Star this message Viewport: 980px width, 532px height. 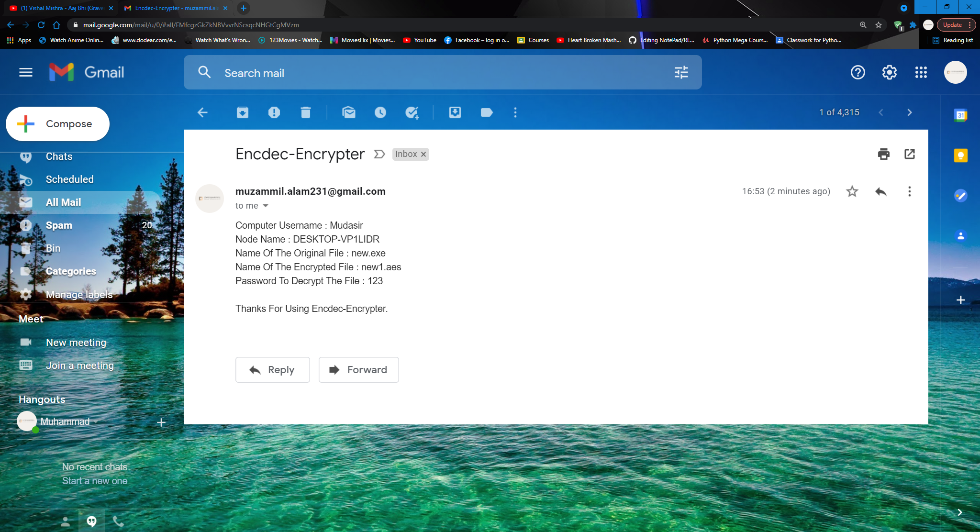pos(852,191)
